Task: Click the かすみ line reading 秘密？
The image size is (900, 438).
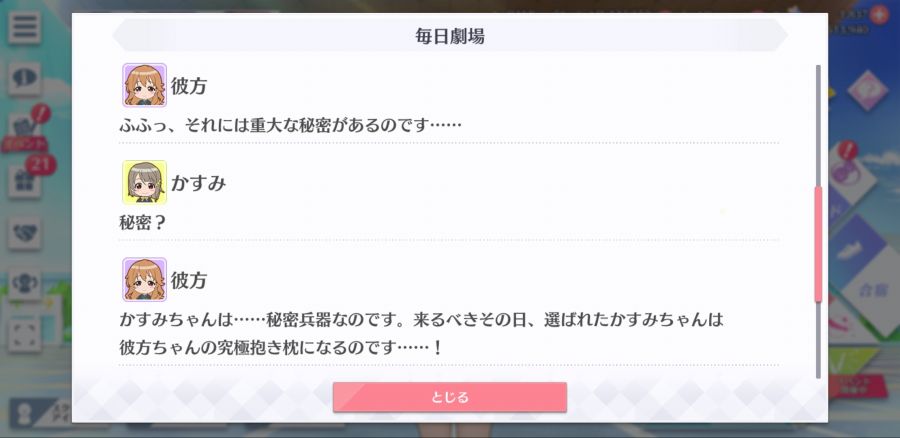Action: pyautogui.click(x=142, y=222)
